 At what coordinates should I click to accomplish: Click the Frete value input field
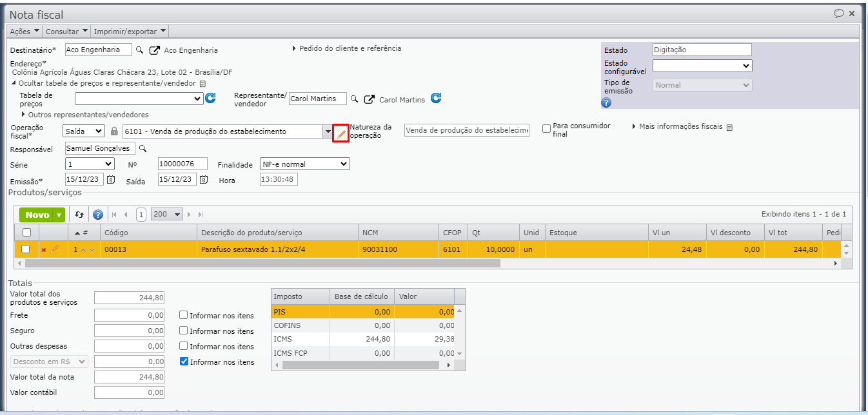[x=130, y=315]
